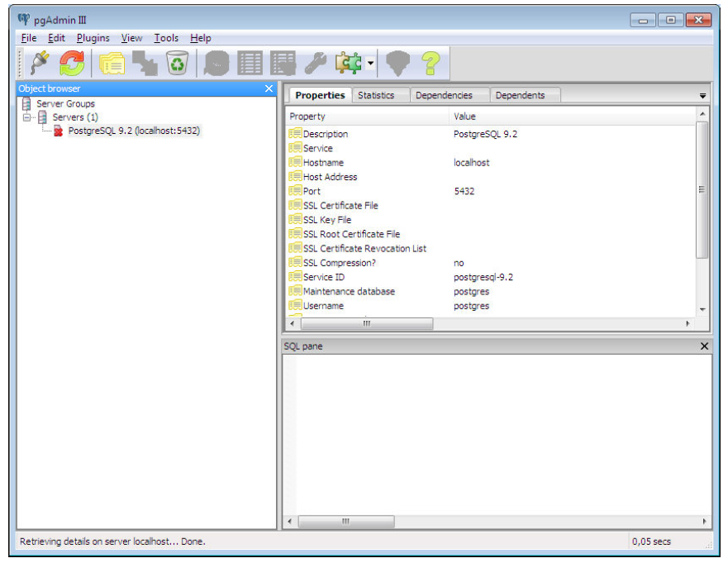Image resolution: width=728 pixels, height=563 pixels.
Task: Open object properties with the yellow sheets icon
Action: [112, 63]
